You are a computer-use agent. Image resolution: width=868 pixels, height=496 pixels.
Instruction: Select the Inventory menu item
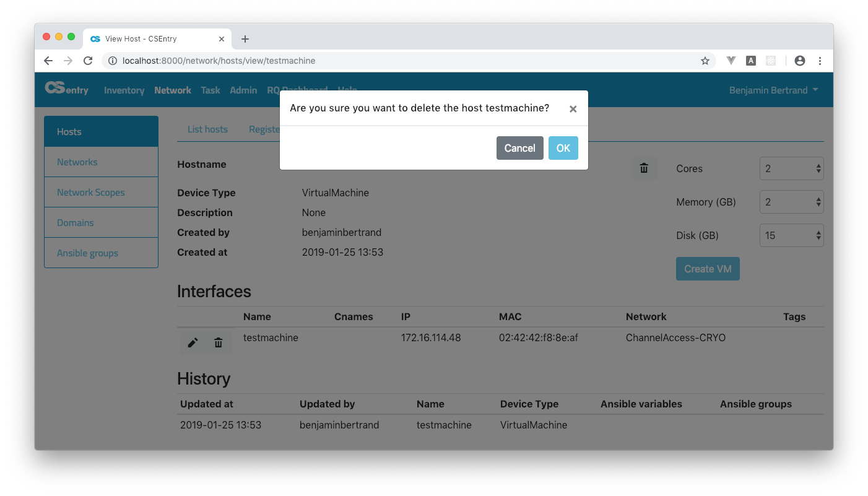(124, 90)
